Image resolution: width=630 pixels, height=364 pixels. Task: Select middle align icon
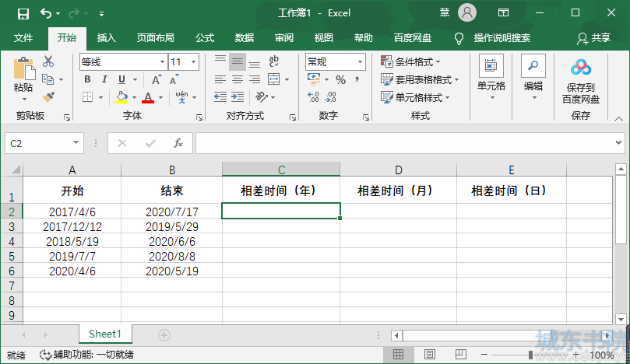(x=238, y=61)
